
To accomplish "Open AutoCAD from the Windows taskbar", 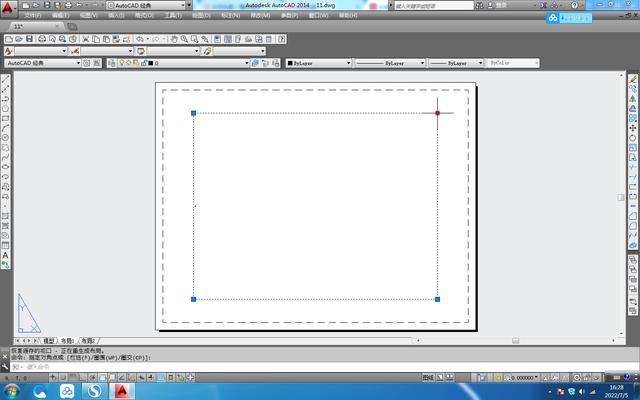I will [x=122, y=391].
